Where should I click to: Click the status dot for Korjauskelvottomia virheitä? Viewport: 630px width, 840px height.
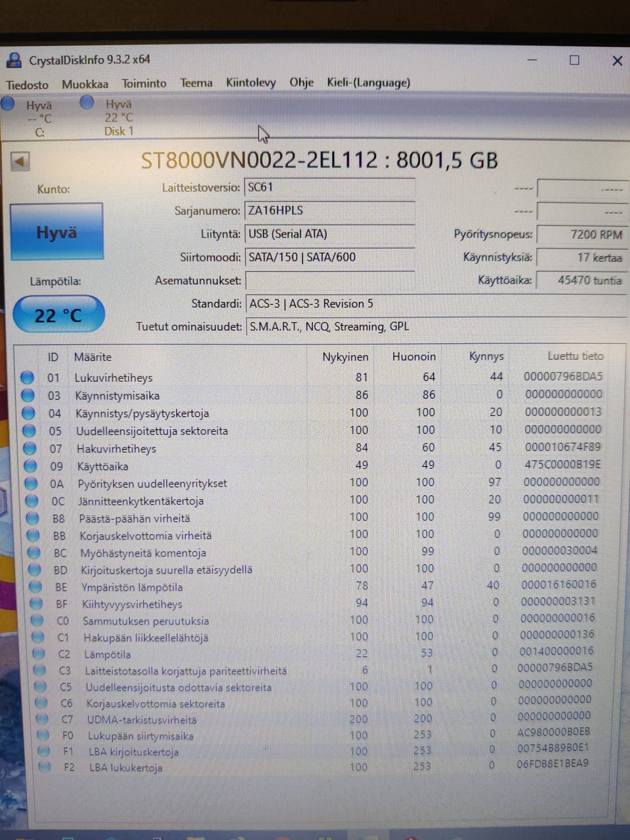pyautogui.click(x=33, y=535)
